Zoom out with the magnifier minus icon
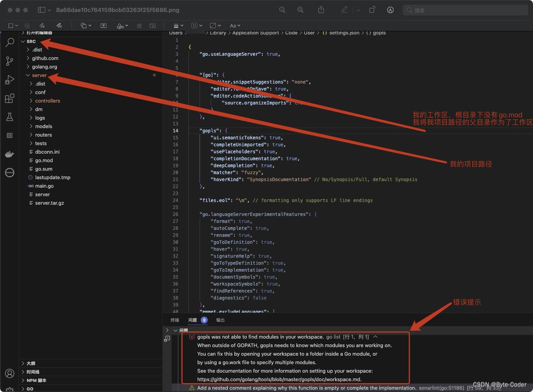The width and height of the screenshot is (533, 392). tap(282, 10)
